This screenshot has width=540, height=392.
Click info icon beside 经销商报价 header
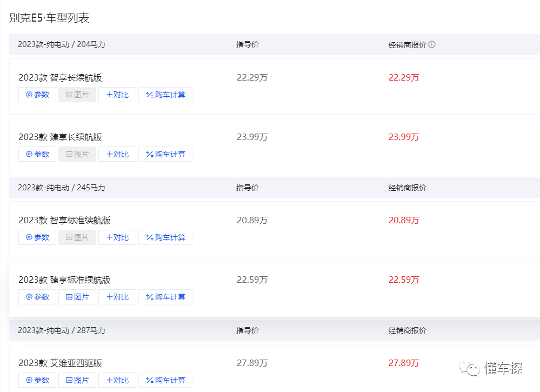click(432, 44)
